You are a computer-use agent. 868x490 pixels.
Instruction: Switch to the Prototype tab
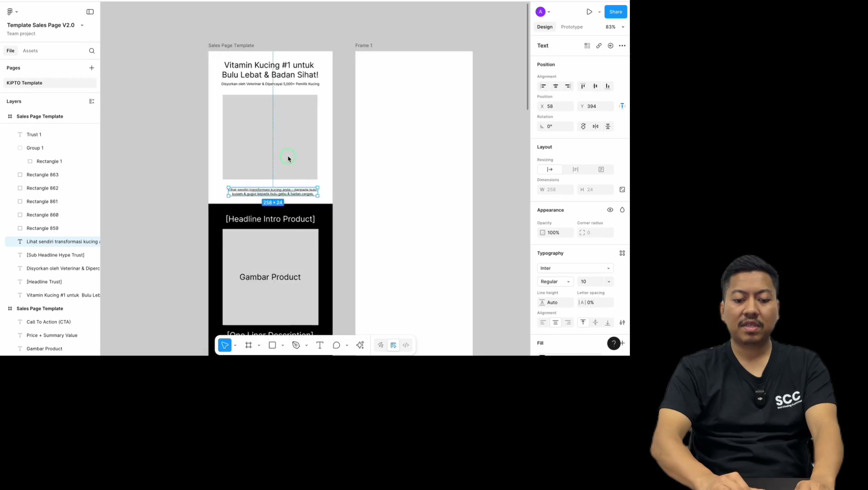point(572,27)
